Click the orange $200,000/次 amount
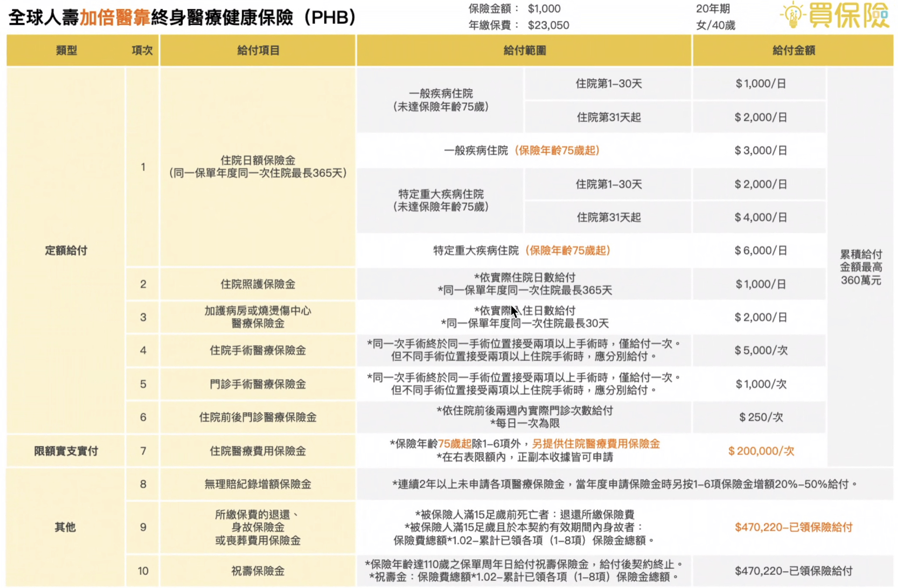 pos(761,451)
